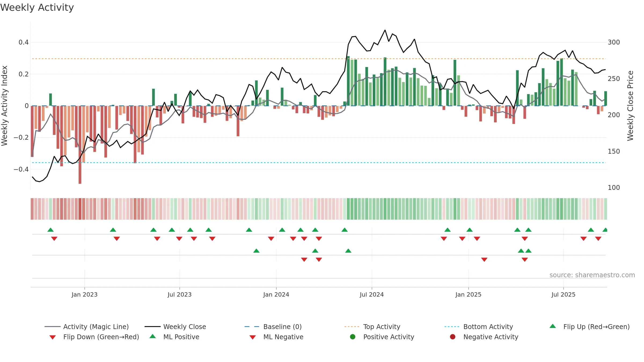Toggle the Flip Up (Red→Green) legend entry
Screen dimensions: 644x362
[589, 327]
